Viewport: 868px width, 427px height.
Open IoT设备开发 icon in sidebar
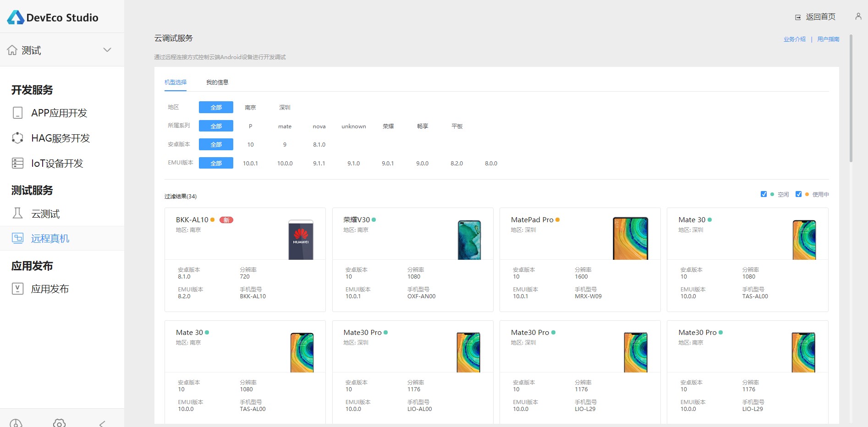coord(17,163)
